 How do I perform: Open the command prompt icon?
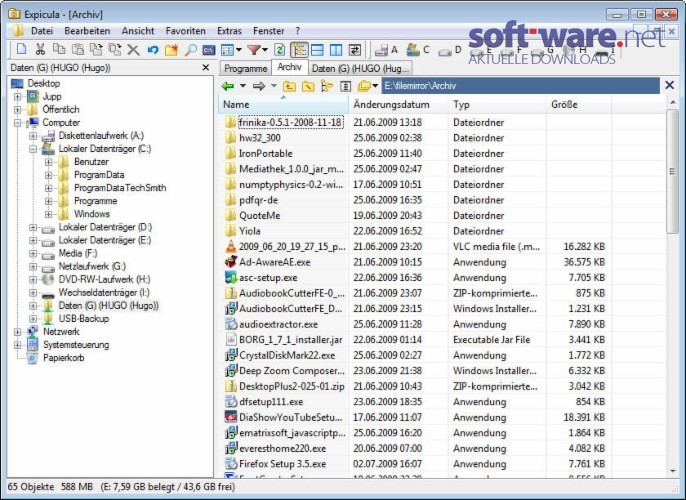tap(209, 50)
